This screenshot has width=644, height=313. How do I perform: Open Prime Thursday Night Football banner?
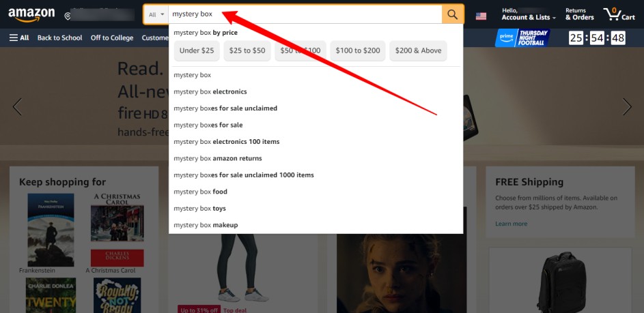click(522, 38)
